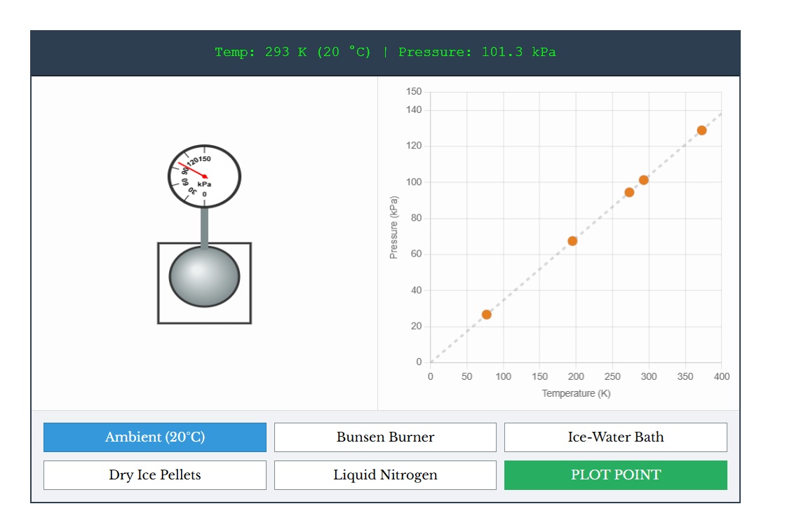Viewport: 801px width, 532px height.
Task: Click the pressure gauge dial
Action: click(x=204, y=177)
